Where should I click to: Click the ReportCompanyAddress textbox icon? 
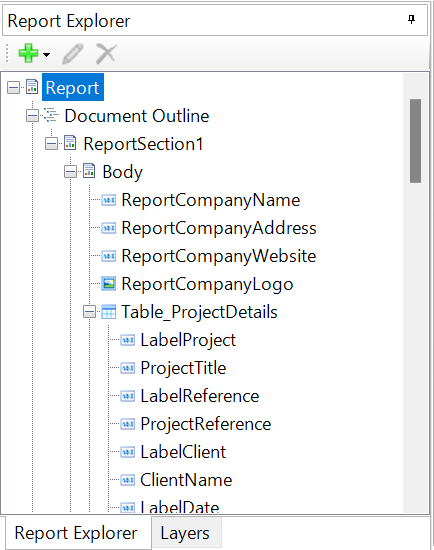coord(108,228)
